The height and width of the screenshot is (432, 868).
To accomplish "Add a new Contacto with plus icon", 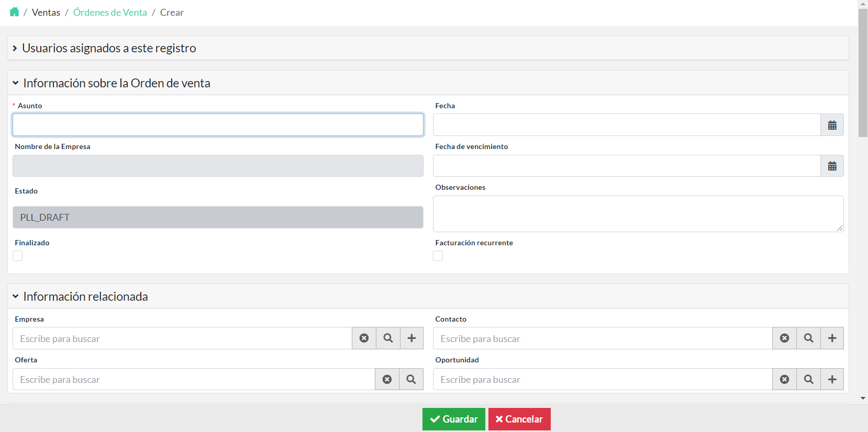I will pyautogui.click(x=832, y=338).
